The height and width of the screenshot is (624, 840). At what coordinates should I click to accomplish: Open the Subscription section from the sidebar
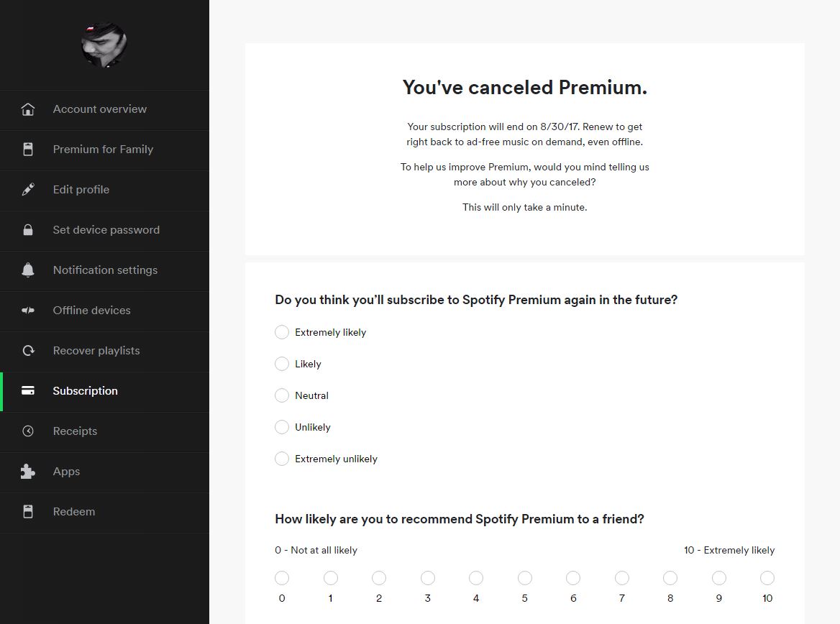tap(85, 391)
